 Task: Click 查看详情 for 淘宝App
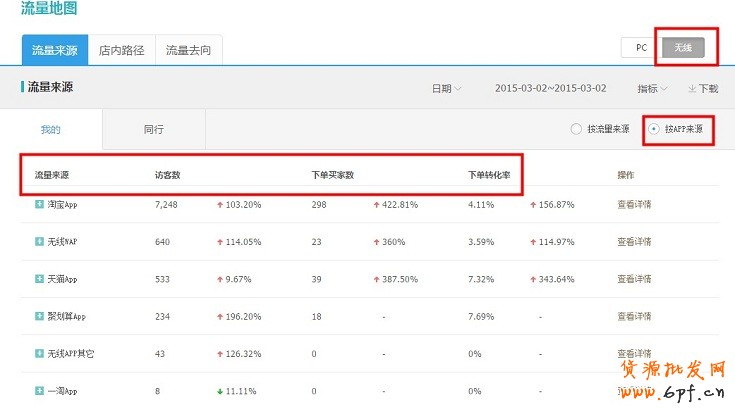[x=634, y=204]
